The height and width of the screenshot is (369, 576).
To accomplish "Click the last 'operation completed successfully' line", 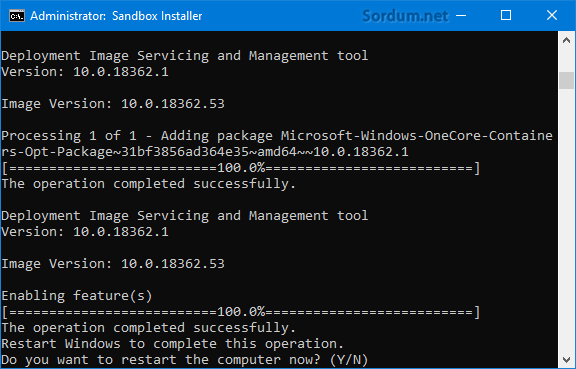I will click(x=148, y=328).
